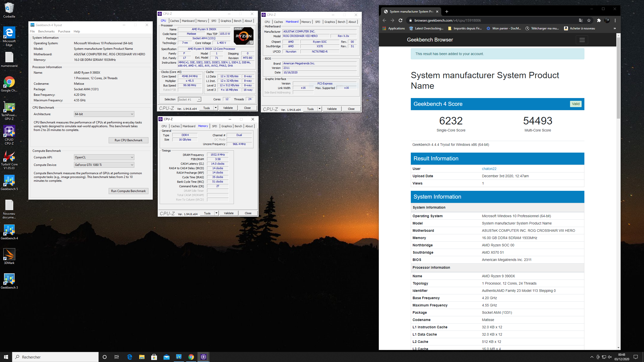The height and width of the screenshot is (362, 644).
Task: Open the Architecture 64-bit dropdown
Action: click(104, 114)
